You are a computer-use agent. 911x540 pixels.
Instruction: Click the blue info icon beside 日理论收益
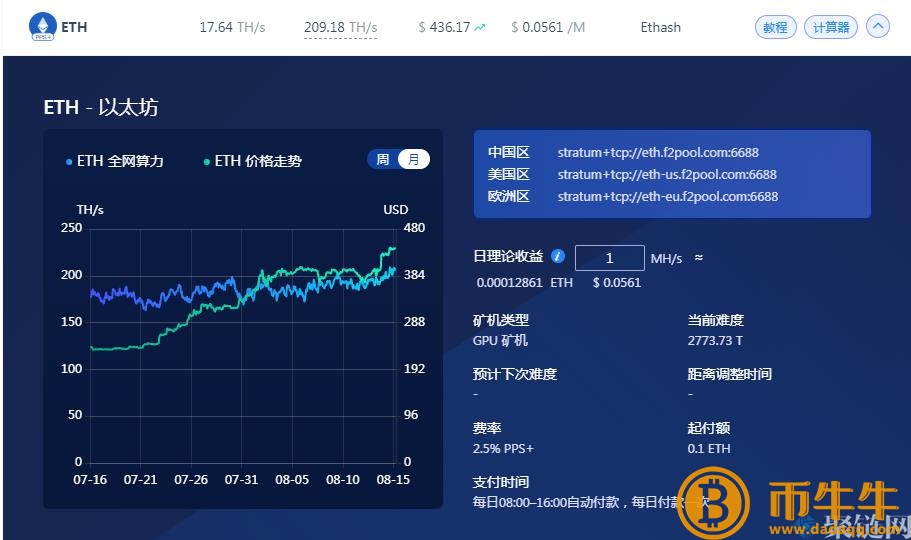(558, 256)
